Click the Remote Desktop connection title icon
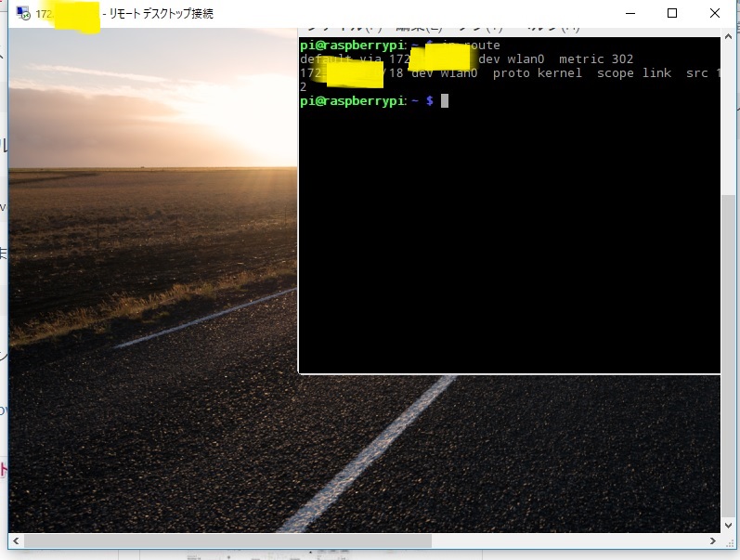 coord(23,13)
